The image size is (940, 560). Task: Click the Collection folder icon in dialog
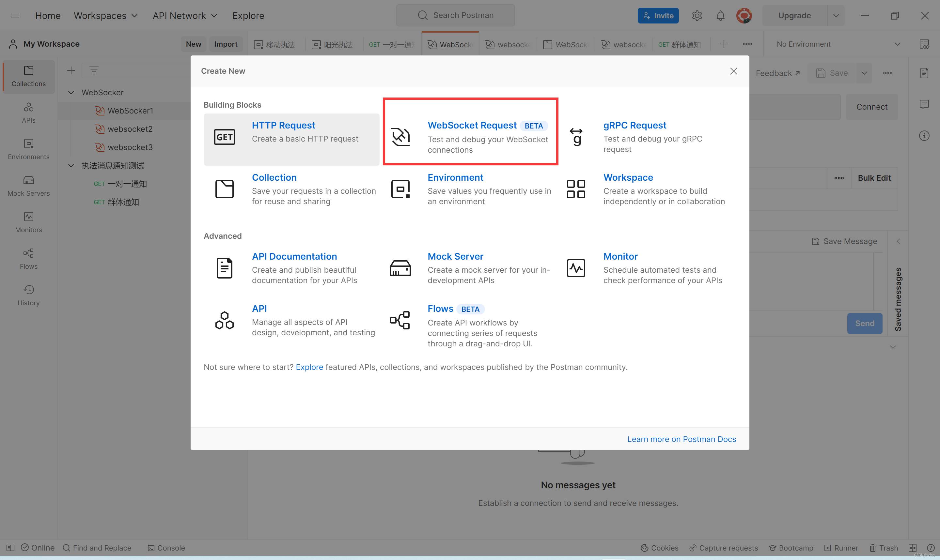tap(224, 189)
